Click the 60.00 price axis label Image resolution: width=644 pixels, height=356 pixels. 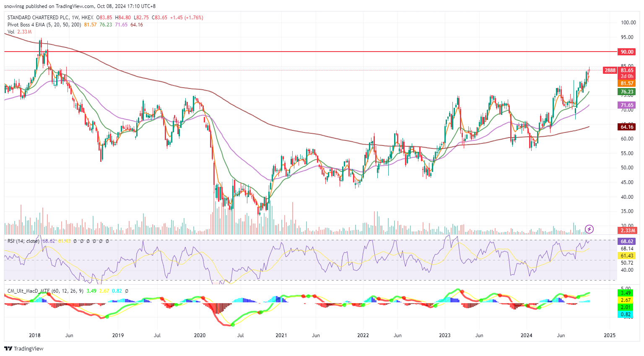[627, 139]
